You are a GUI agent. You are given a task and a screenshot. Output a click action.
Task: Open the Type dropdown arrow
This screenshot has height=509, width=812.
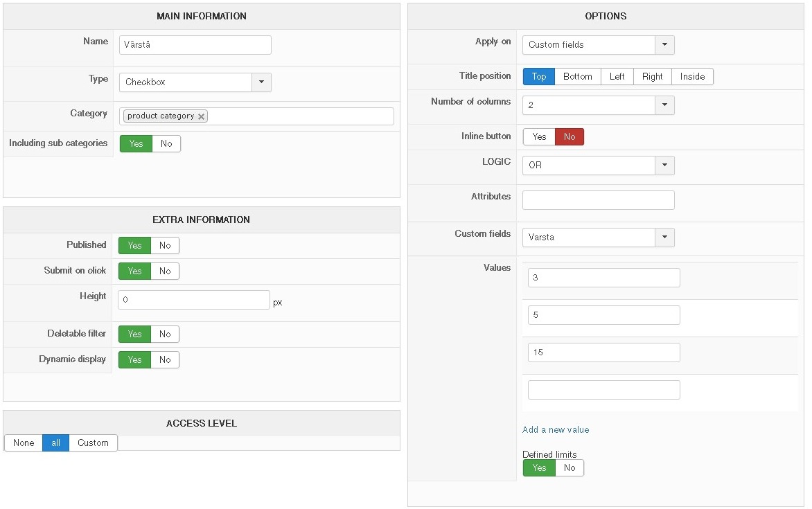click(261, 82)
